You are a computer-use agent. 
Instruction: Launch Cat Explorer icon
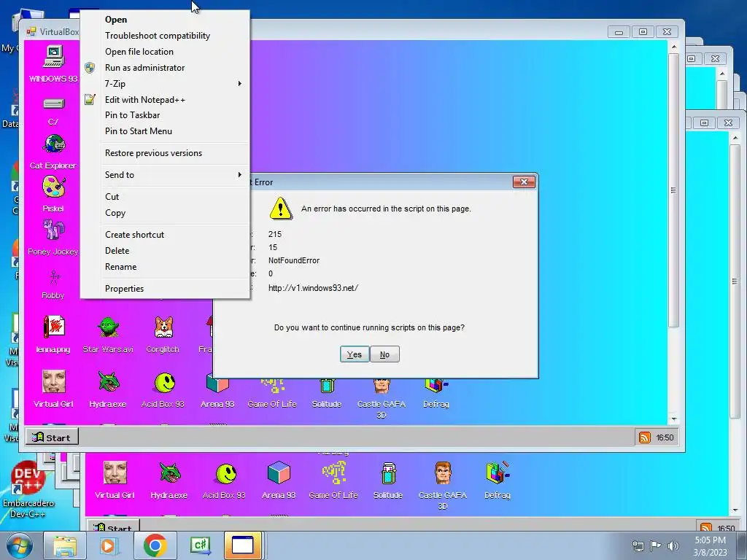tap(54, 144)
